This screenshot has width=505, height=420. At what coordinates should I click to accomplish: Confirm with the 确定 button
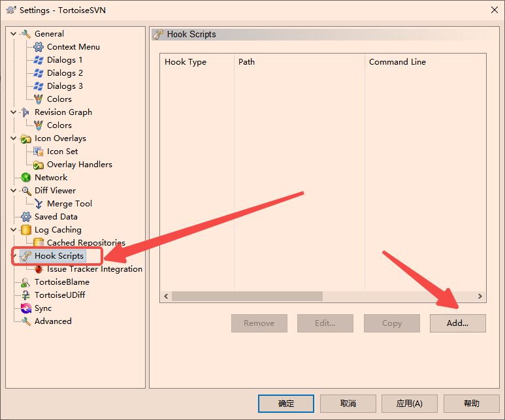tap(286, 404)
